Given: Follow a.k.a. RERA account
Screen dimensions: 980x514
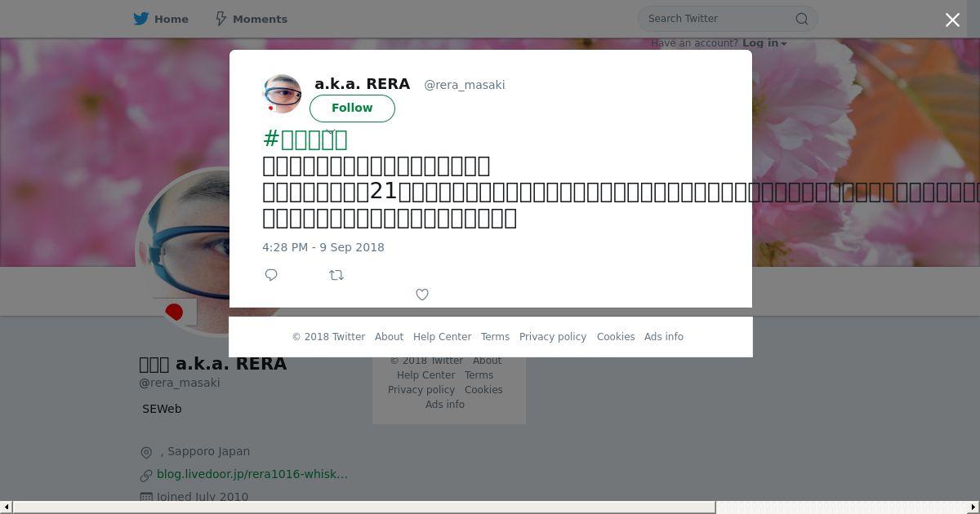Looking at the screenshot, I should pyautogui.click(x=352, y=108).
